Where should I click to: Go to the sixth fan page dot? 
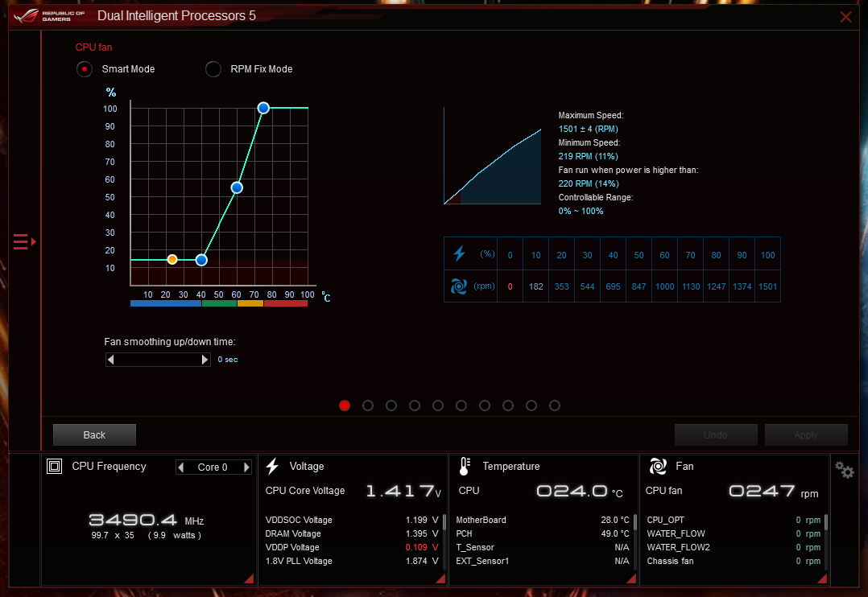click(x=461, y=406)
